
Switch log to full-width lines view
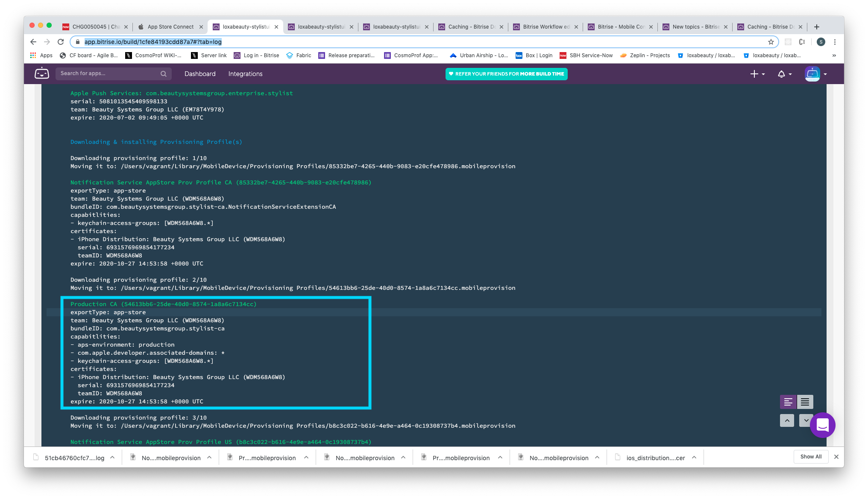point(805,402)
